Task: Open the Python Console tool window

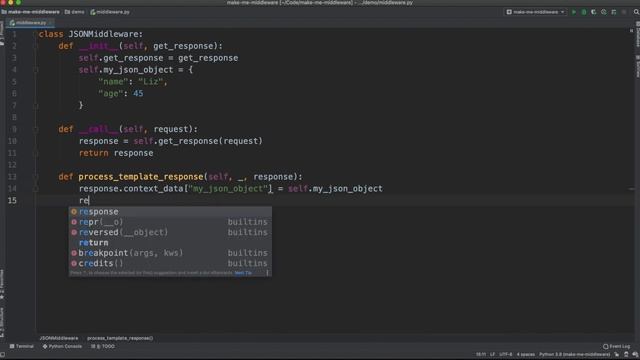Action: pyautogui.click(x=62, y=346)
